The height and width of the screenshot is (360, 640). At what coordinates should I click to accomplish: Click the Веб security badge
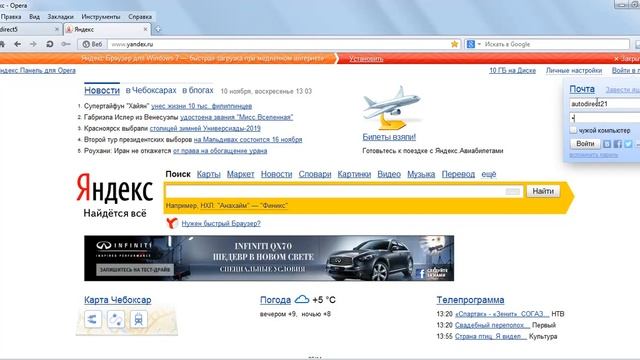[92, 44]
